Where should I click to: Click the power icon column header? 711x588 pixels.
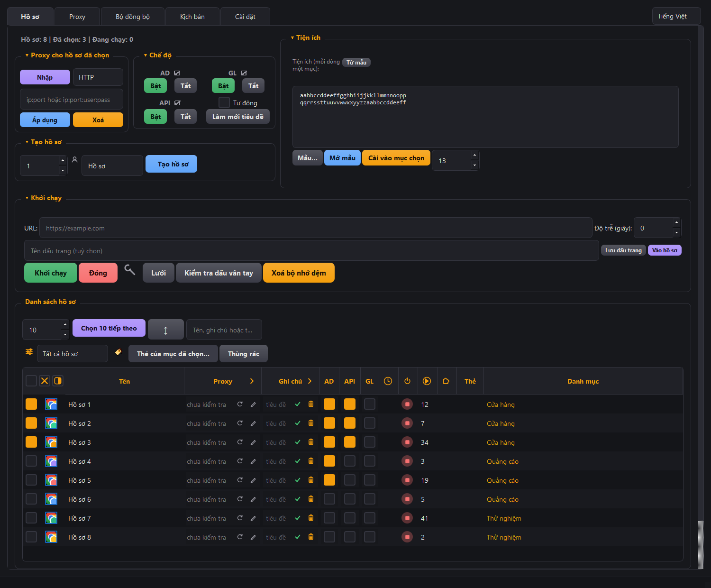407,381
